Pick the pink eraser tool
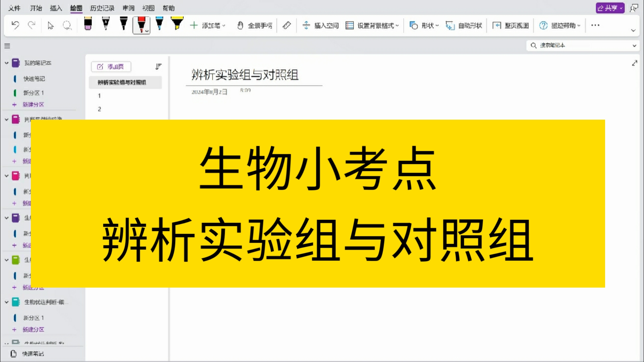Viewport: 644px width, 362px height. [x=88, y=24]
